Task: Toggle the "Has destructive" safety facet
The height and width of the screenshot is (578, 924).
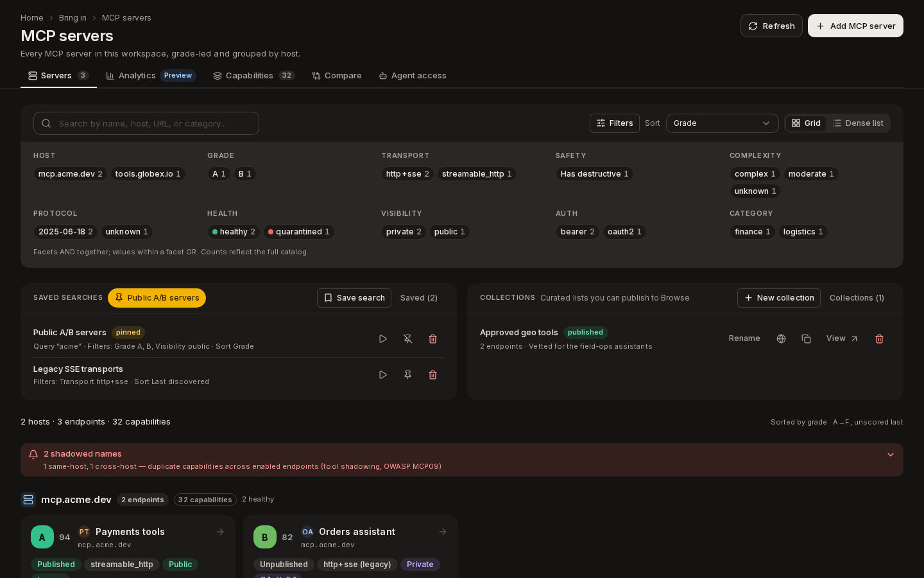Action: pos(594,174)
